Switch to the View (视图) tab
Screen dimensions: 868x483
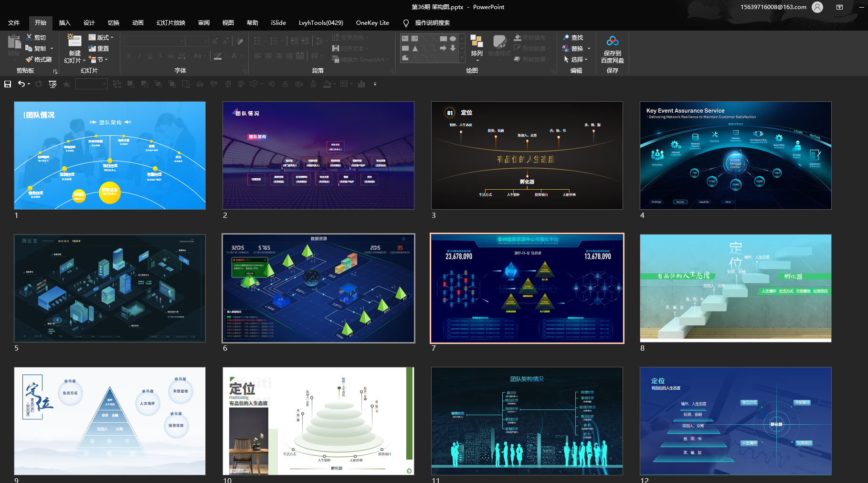pyautogui.click(x=228, y=22)
